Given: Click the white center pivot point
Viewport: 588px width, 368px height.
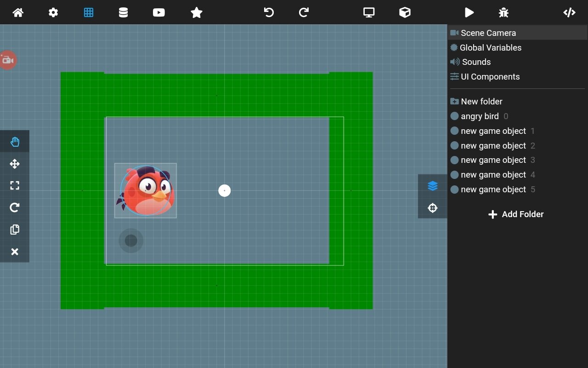Looking at the screenshot, I should pyautogui.click(x=224, y=190).
